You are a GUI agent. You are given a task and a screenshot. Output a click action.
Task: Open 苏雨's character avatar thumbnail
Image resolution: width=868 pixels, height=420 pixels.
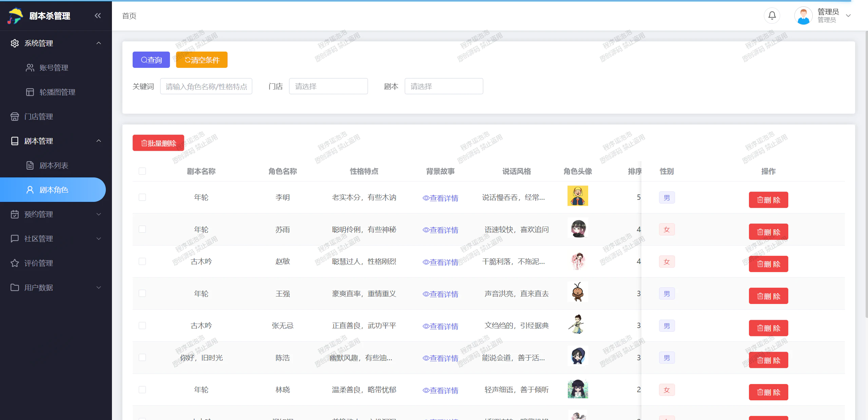(578, 228)
